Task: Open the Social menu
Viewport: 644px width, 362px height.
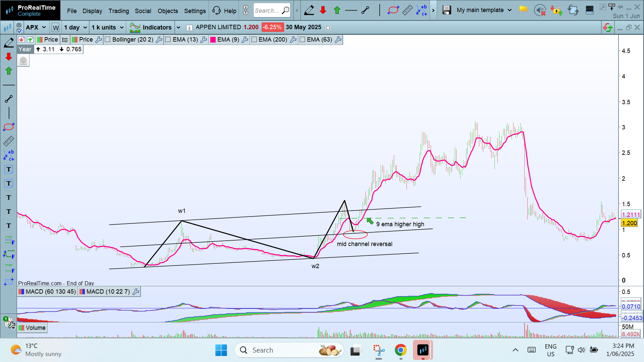Action: [143, 11]
